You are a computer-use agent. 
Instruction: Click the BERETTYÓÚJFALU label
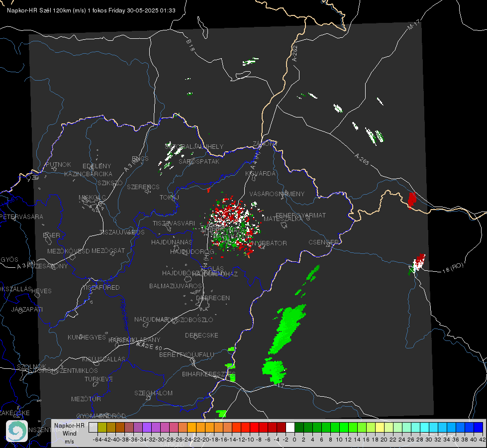[x=187, y=354]
